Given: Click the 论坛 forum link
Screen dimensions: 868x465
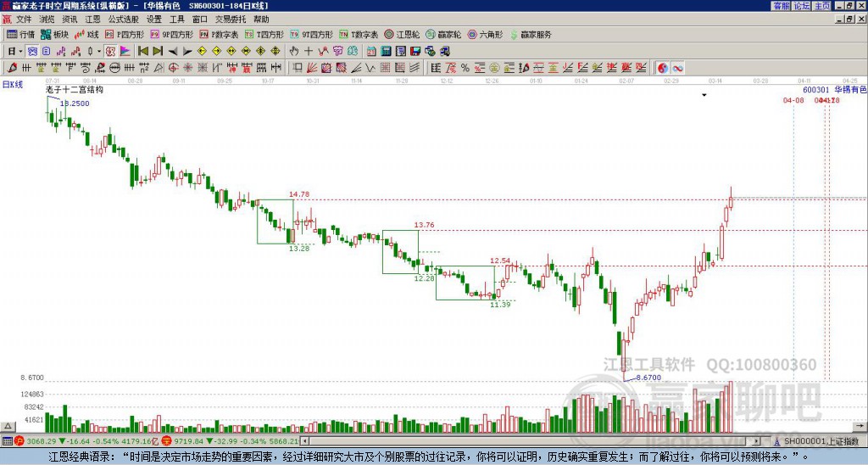Looking at the screenshot, I should click(801, 6).
